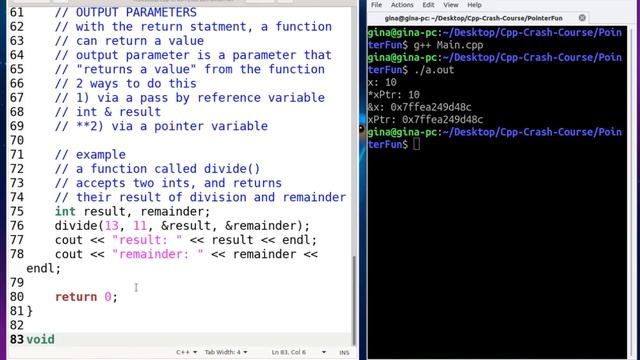Click the 'output parameter is a parameter that' line

click(x=193, y=55)
